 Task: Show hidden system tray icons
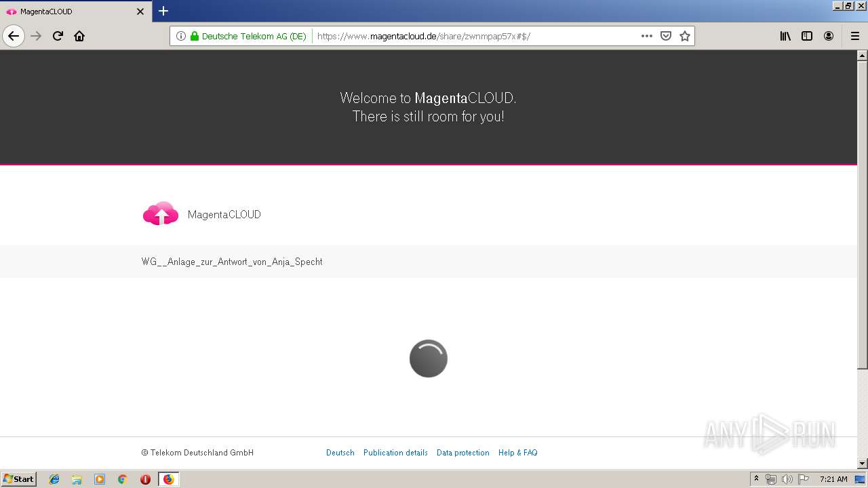click(x=756, y=479)
